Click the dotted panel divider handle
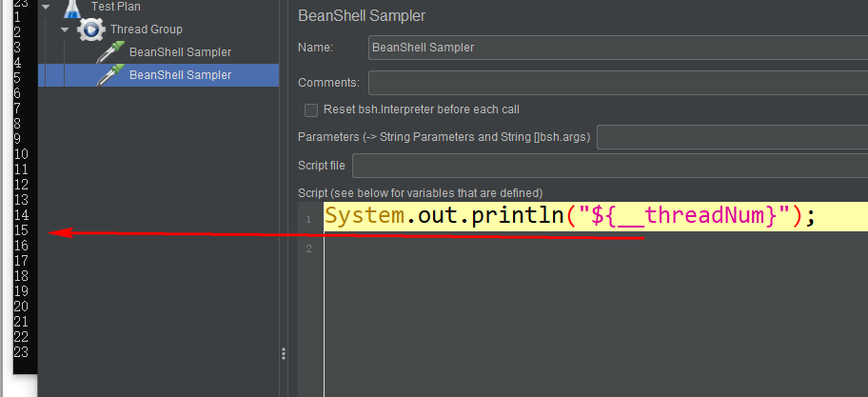Screen dimensions: 868x397 click(x=284, y=353)
